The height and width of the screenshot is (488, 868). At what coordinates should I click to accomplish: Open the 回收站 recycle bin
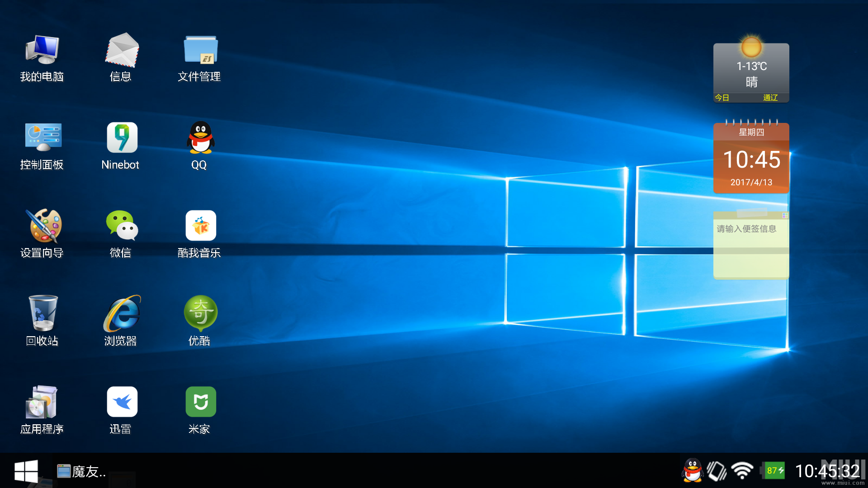(42, 314)
